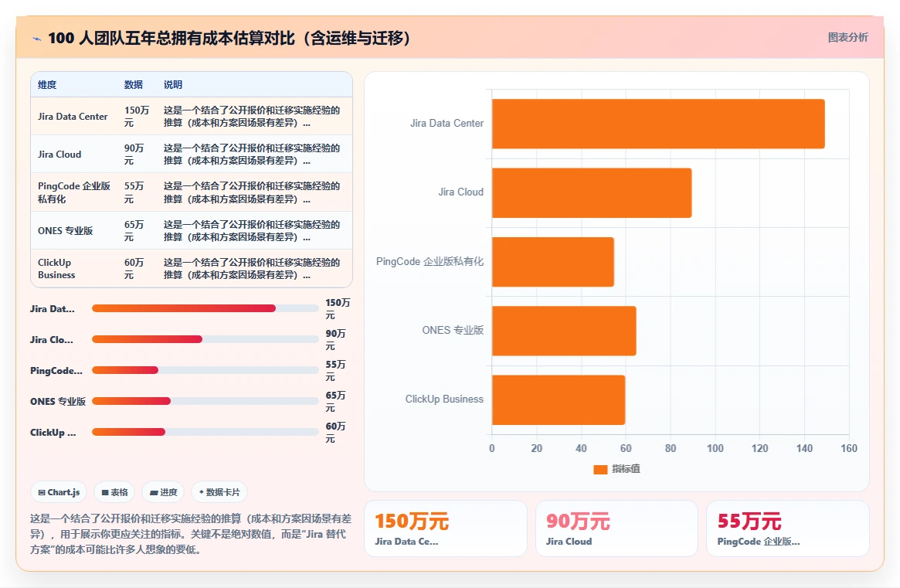Viewport: 900px width, 588px height.
Task: Click the 数据 column header
Action: (x=133, y=84)
